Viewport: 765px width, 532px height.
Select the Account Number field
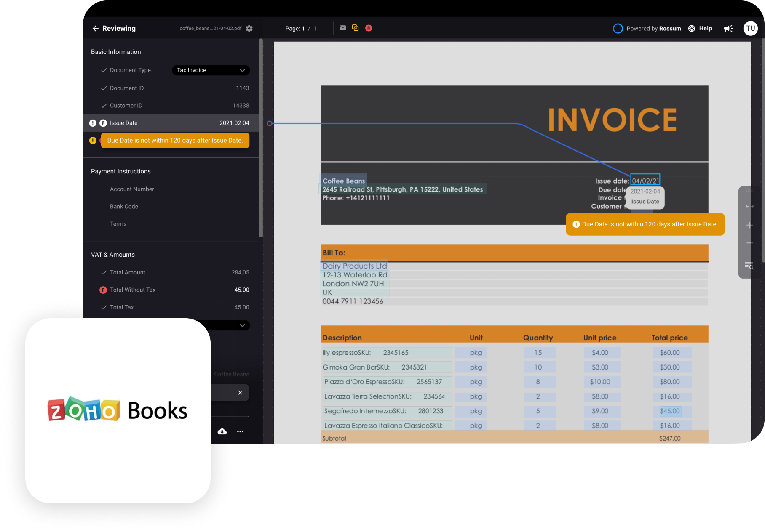132,189
